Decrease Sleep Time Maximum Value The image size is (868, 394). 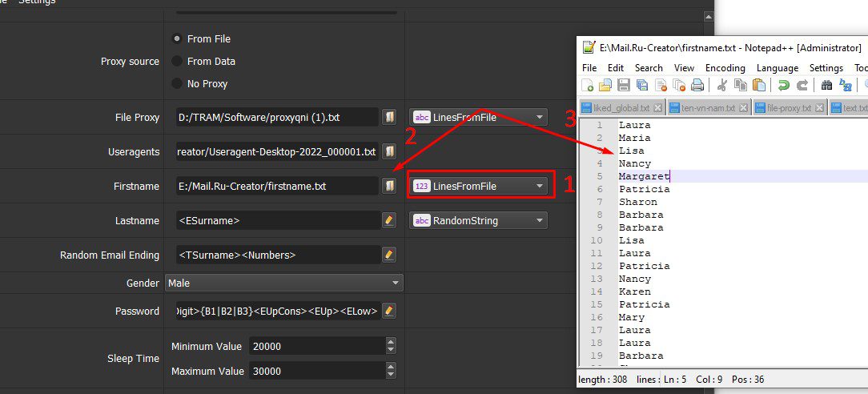coord(391,375)
